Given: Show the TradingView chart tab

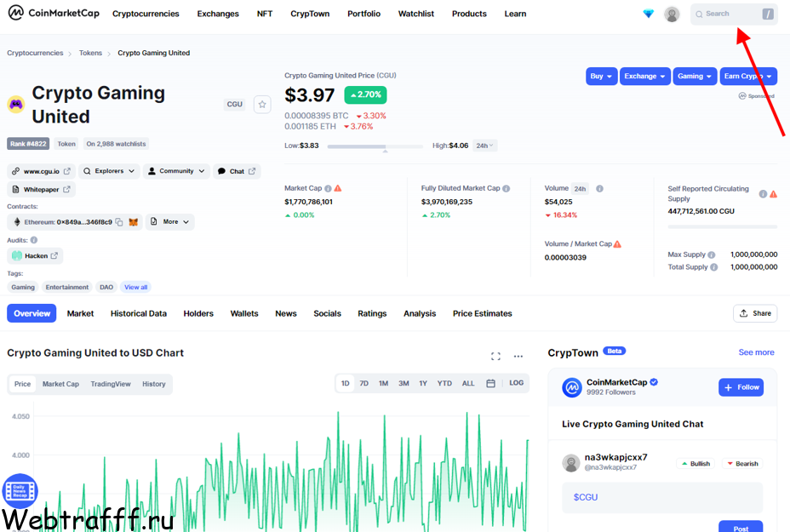Looking at the screenshot, I should coord(111,384).
